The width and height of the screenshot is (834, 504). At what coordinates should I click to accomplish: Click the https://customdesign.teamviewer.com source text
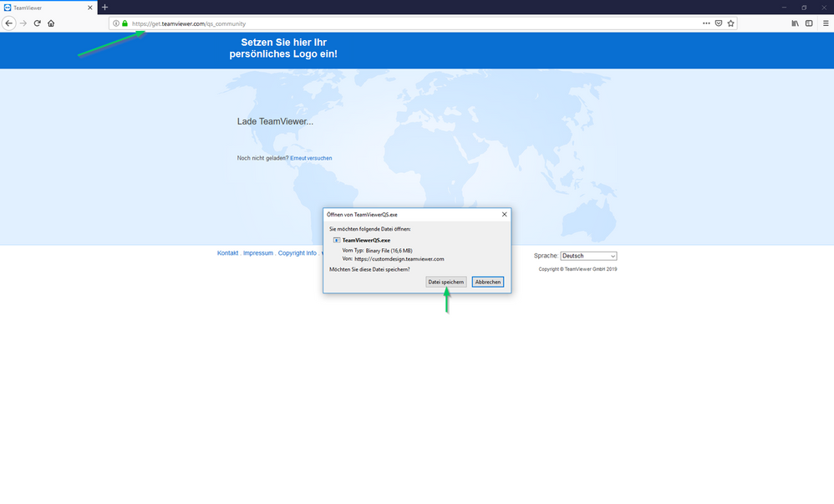399,259
